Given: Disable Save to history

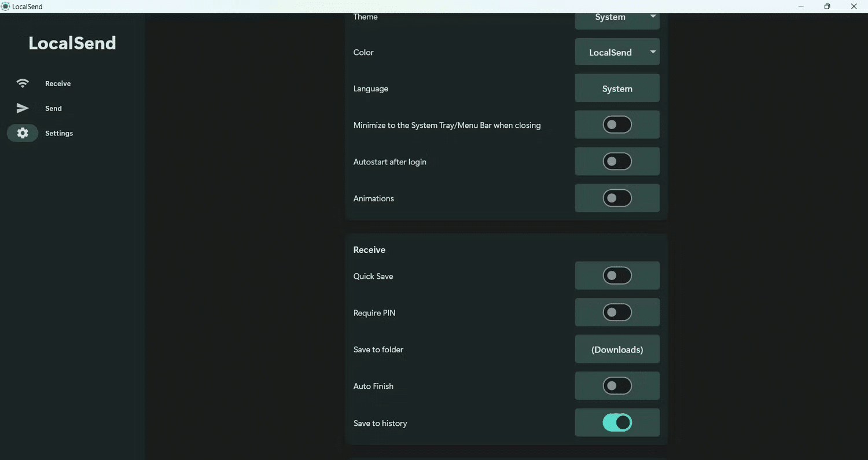Looking at the screenshot, I should (617, 422).
